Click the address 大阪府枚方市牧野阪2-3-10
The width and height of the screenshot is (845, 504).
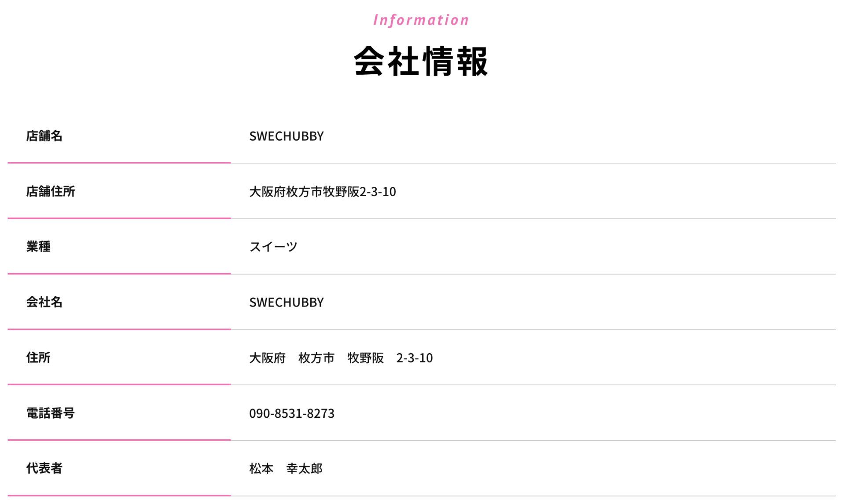pyautogui.click(x=323, y=192)
